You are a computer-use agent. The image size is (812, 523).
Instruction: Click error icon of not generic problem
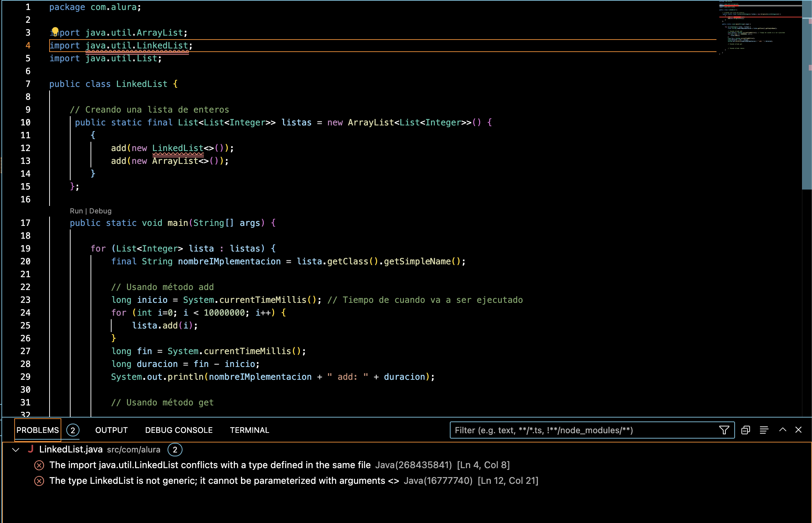tap(39, 481)
